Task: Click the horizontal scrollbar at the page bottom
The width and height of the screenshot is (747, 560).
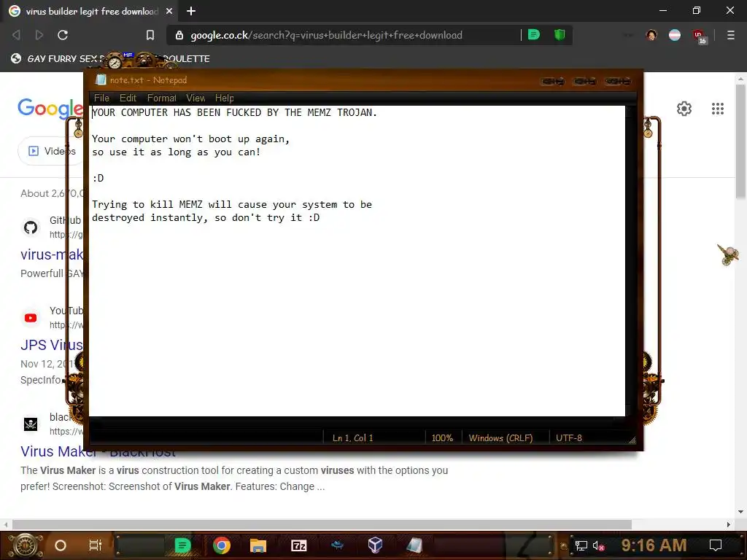Action: coord(322,524)
